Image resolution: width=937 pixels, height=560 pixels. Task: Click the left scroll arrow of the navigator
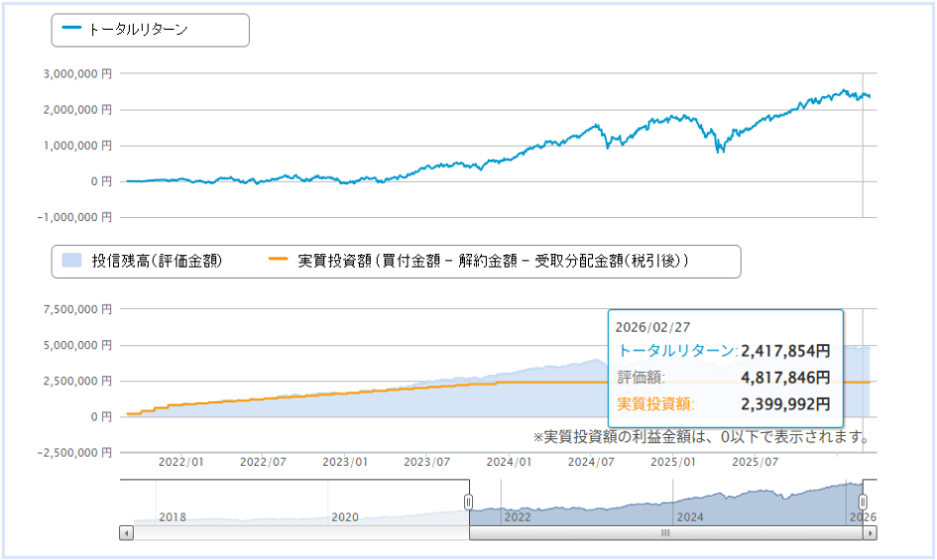click(x=125, y=533)
